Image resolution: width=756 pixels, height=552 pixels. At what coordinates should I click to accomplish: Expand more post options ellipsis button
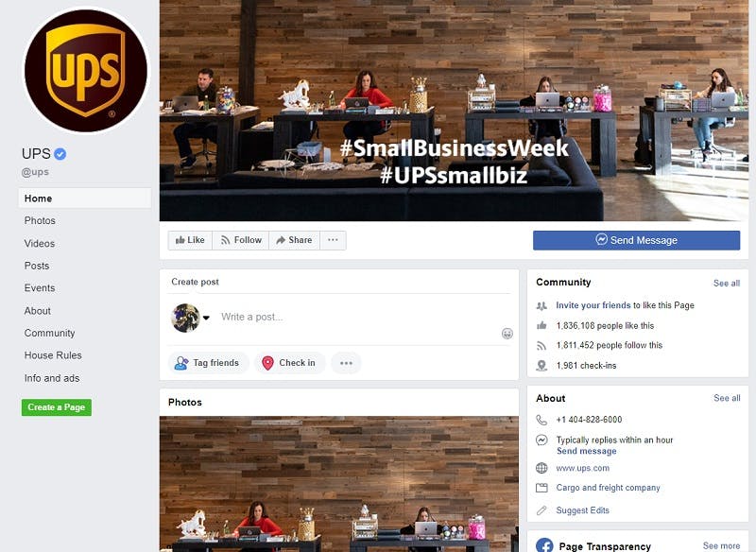(346, 363)
